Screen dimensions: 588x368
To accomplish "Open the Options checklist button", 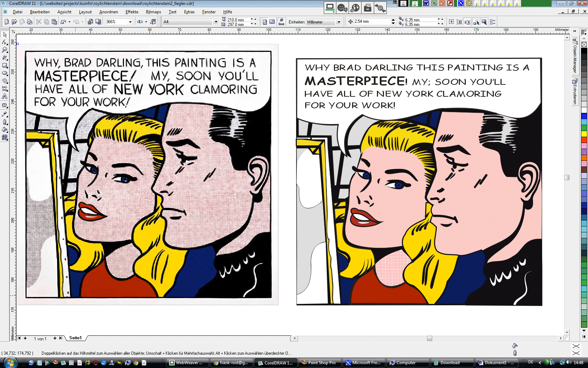I will 493,22.
